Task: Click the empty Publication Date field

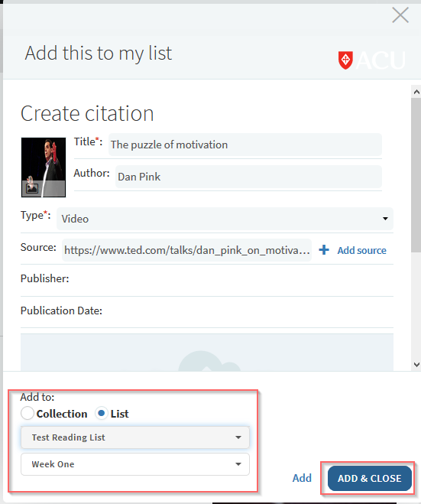Action: 249,311
